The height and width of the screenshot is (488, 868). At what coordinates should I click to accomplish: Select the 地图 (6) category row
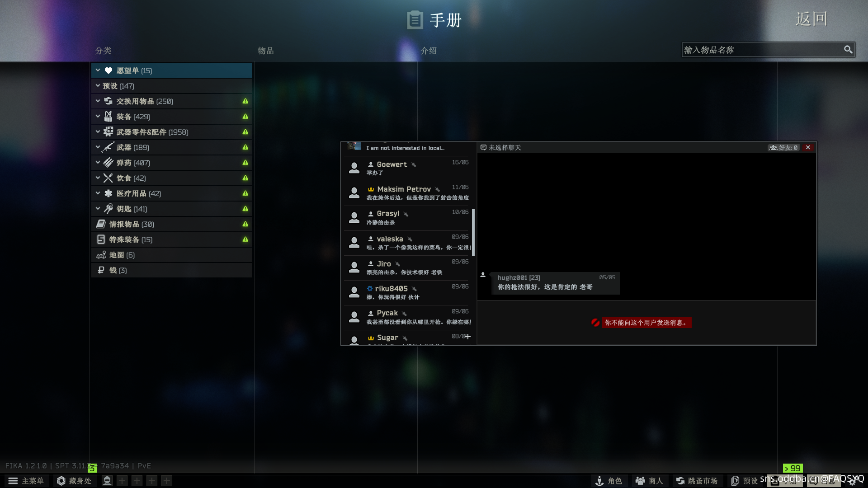tap(172, 255)
